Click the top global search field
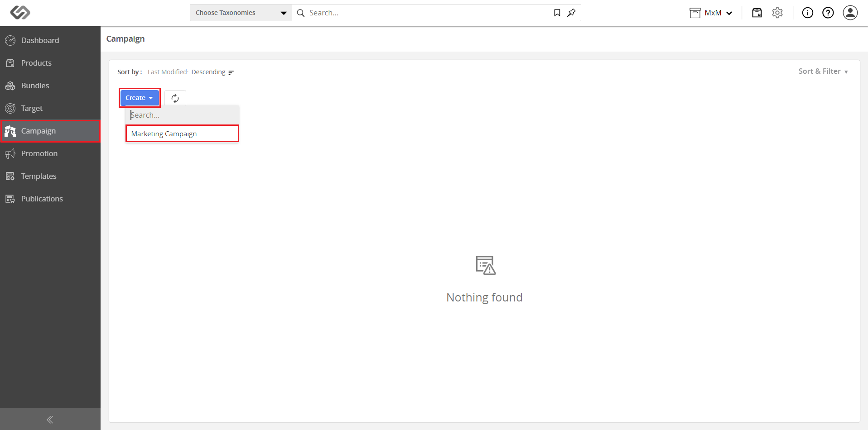Screen dimensions: 868x430 tap(428, 13)
